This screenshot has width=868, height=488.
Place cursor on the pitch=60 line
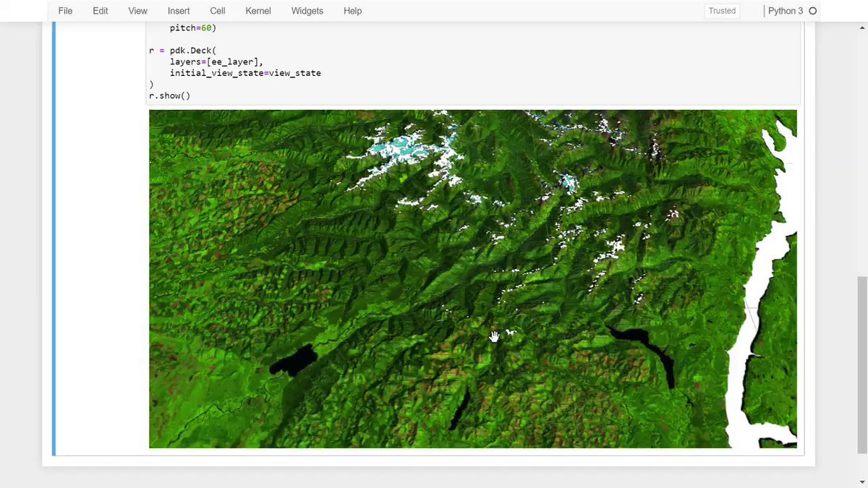click(x=192, y=29)
